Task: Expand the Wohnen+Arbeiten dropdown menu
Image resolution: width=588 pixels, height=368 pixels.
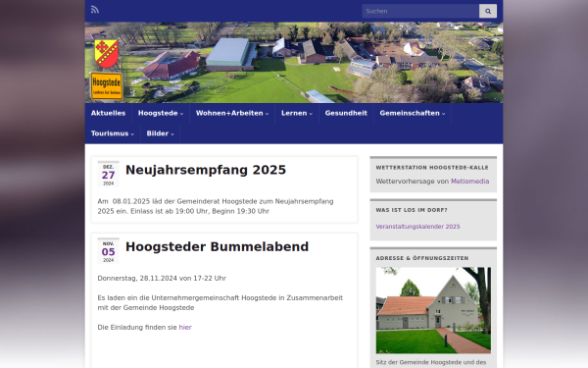Action: click(x=232, y=113)
